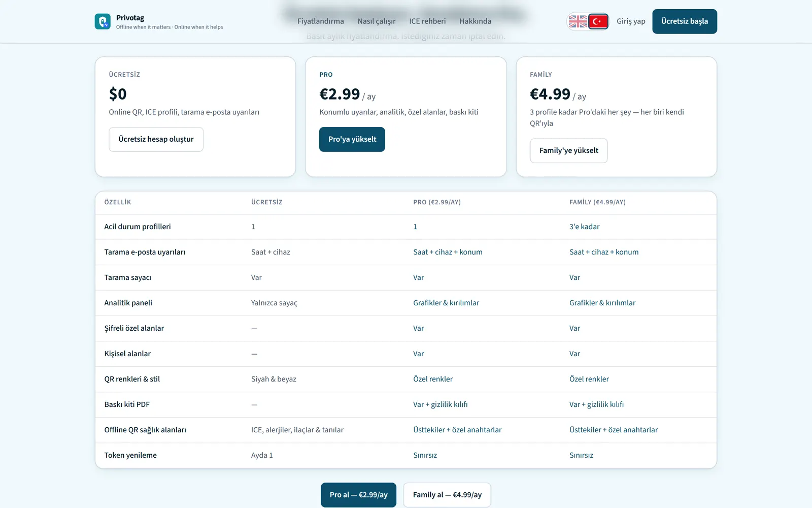Click the Ücretsiz başla button
This screenshot has width=812, height=508.
coord(685,21)
